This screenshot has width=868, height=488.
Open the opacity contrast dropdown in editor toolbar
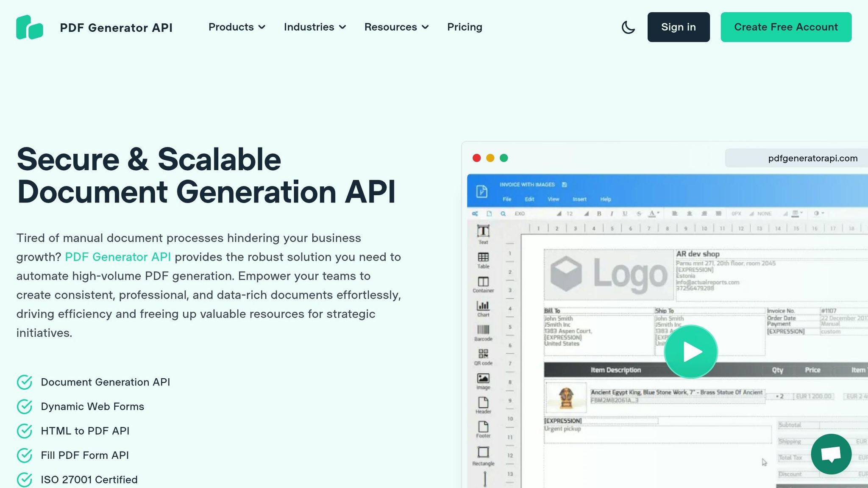point(819,213)
